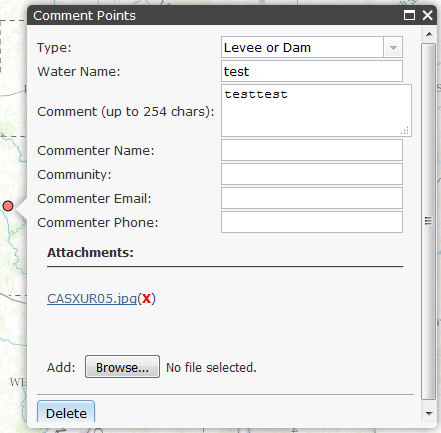Click the Commenter Email input field
Viewport: 441px width, 433px height.
click(x=312, y=198)
